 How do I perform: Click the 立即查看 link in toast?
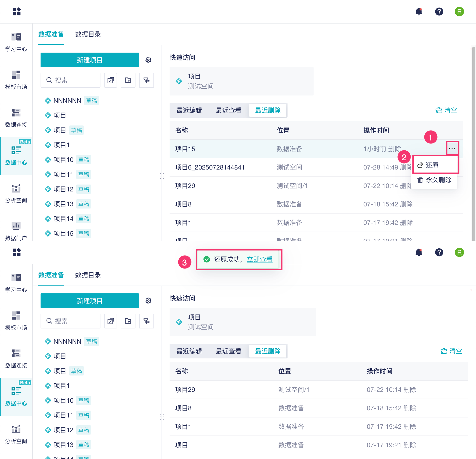coord(259,259)
